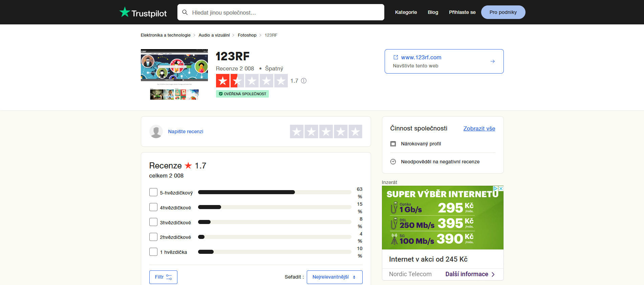Click the AdChoices icon on ad
The width and height of the screenshot is (644, 285).
click(496, 188)
